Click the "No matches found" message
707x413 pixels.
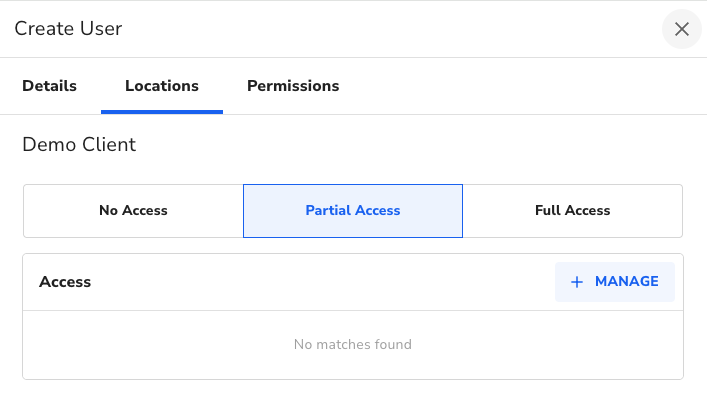point(353,344)
